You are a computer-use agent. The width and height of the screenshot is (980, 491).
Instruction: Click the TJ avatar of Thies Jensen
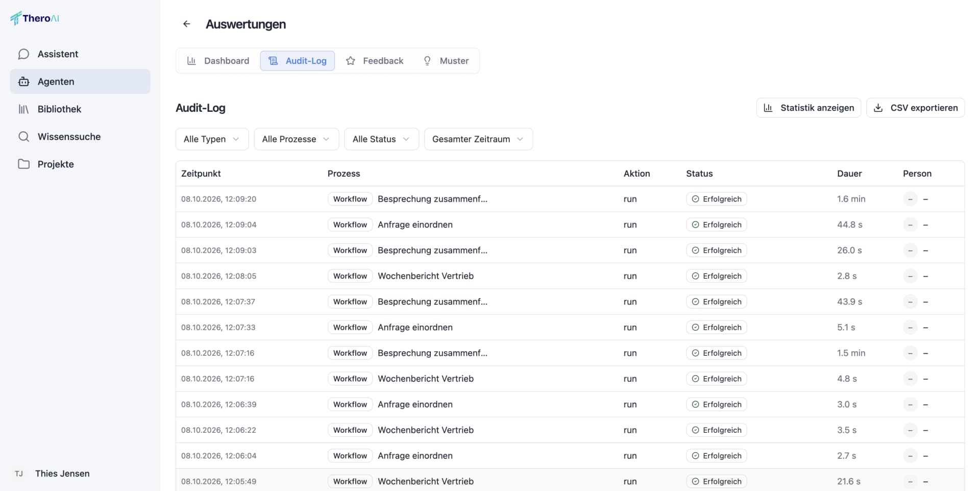point(19,474)
